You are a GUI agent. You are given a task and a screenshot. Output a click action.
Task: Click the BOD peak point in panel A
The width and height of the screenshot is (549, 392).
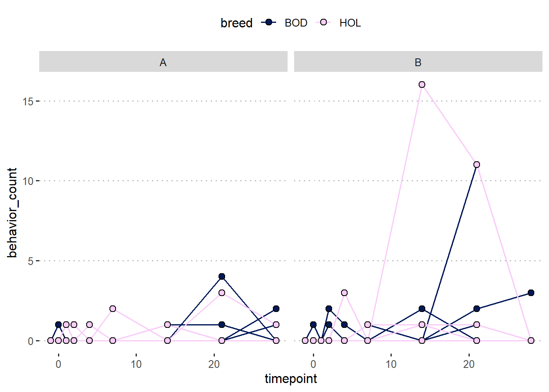coord(222,276)
